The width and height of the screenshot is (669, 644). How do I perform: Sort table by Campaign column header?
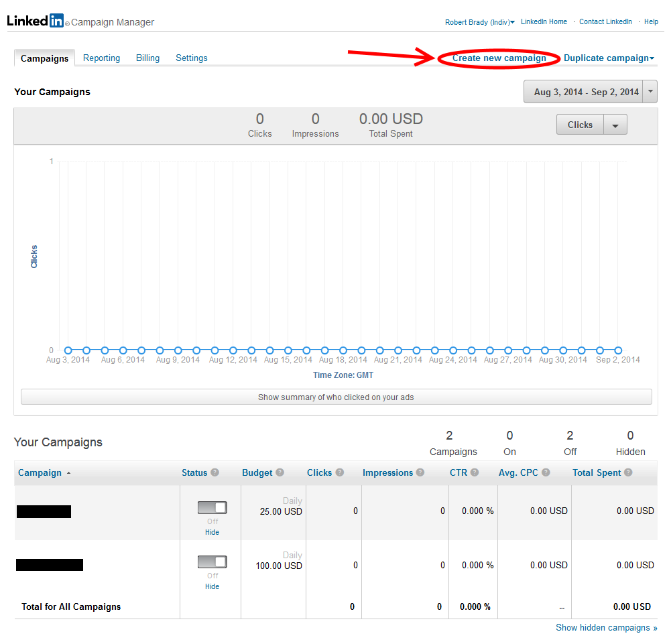click(x=40, y=472)
